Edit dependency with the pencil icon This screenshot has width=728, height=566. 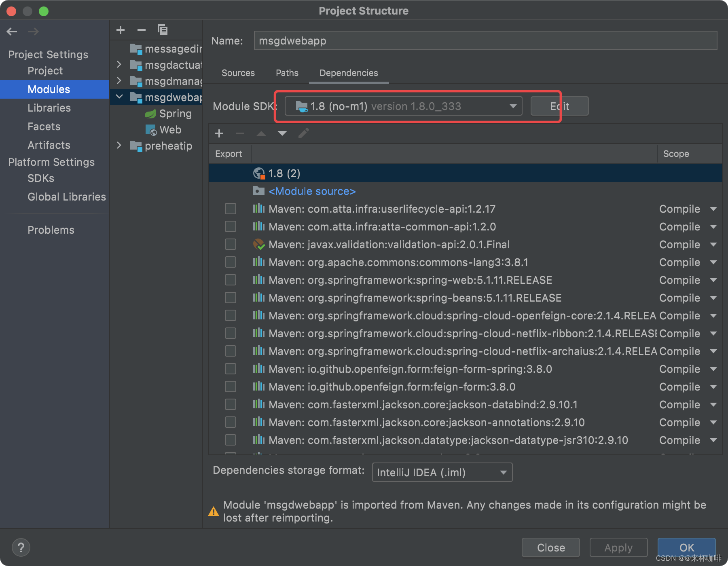pos(304,133)
